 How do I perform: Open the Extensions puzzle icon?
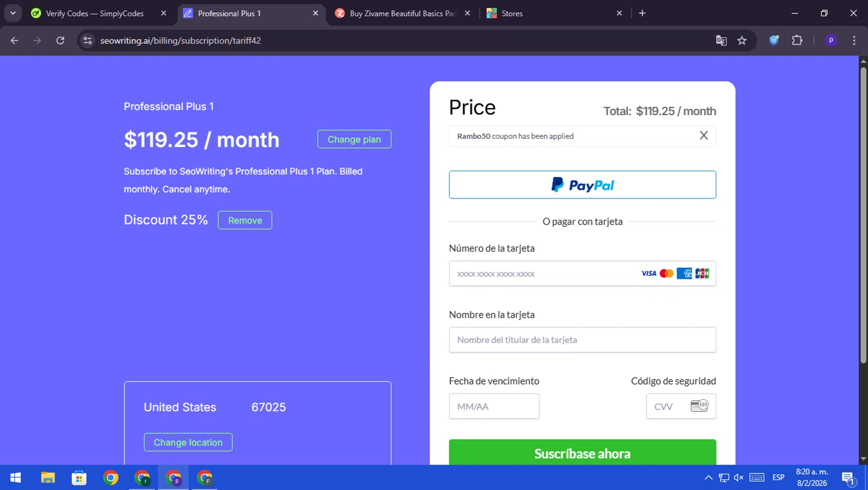click(797, 40)
